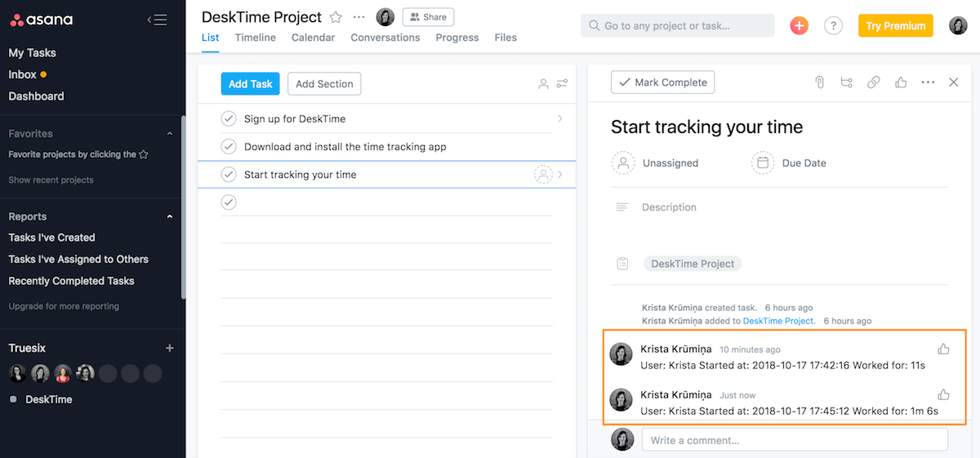Follow the DeskTime Project link in activity

coord(778,321)
